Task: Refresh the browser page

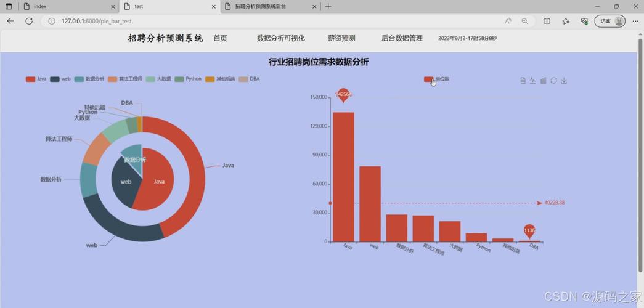Action: [28, 21]
